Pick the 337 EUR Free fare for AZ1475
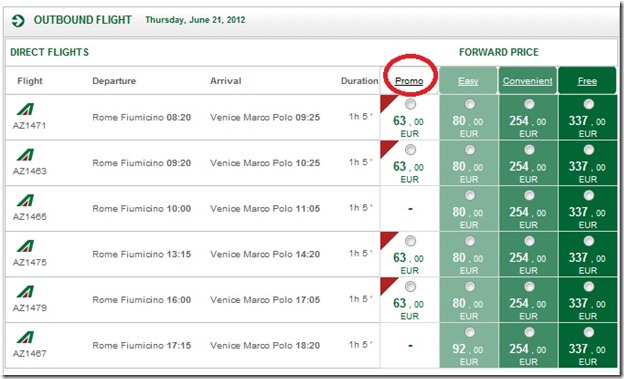The width and height of the screenshot is (624, 379). point(589,241)
